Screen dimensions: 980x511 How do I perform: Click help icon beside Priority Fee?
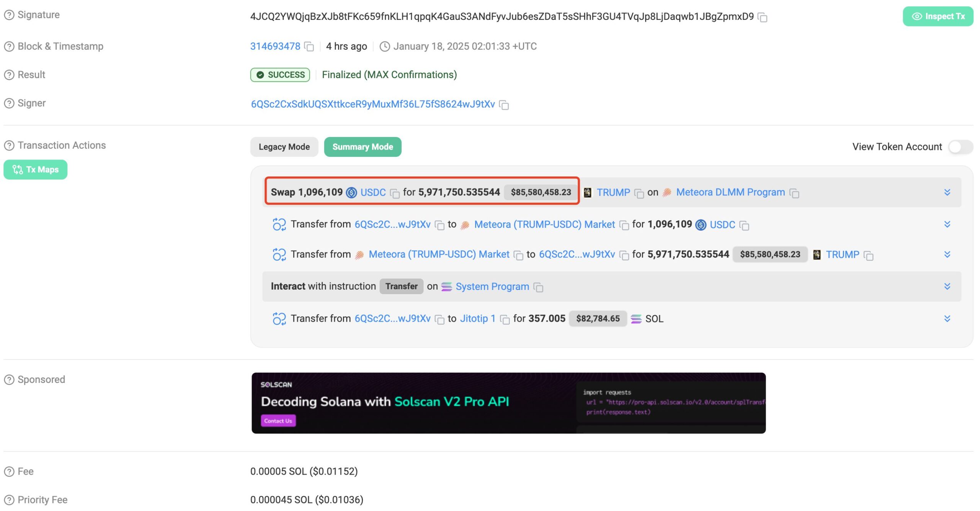click(x=9, y=500)
